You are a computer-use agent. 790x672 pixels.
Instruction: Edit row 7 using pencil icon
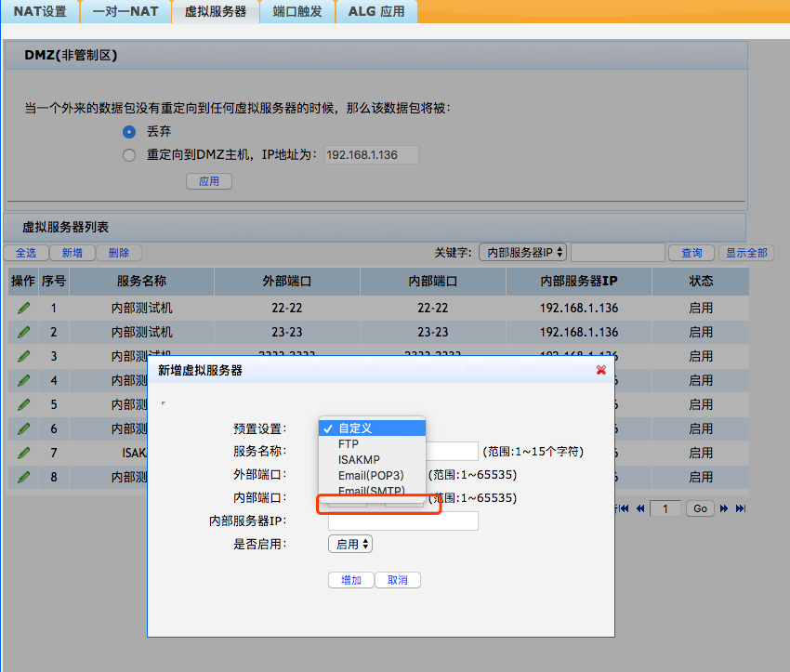[x=23, y=453]
